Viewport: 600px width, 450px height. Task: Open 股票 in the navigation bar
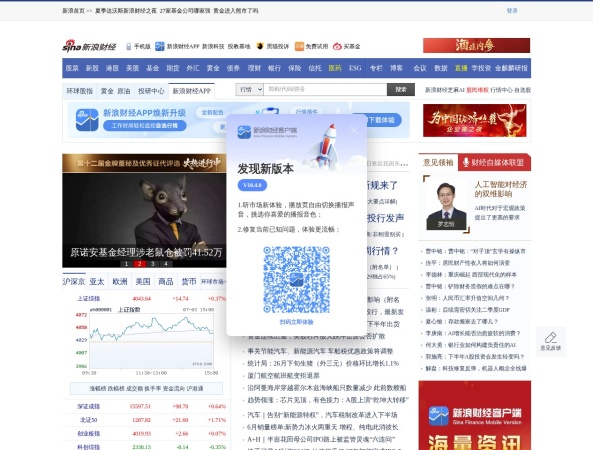(x=72, y=68)
